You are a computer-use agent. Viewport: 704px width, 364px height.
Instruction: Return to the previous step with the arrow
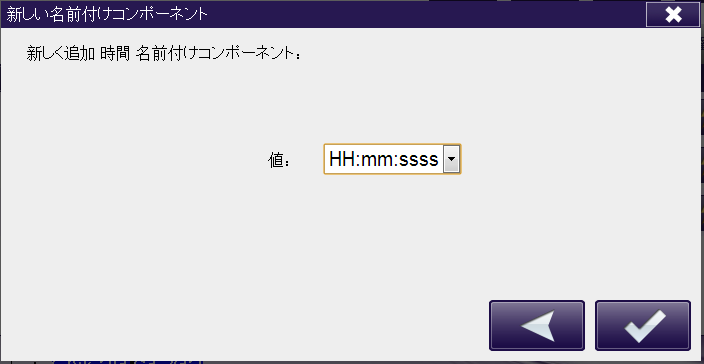coord(537,325)
